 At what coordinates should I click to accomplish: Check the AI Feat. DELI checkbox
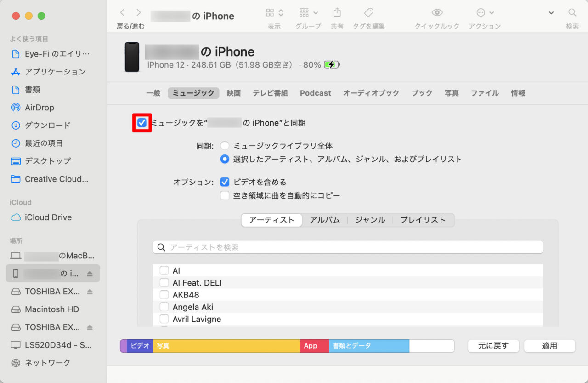coord(164,282)
